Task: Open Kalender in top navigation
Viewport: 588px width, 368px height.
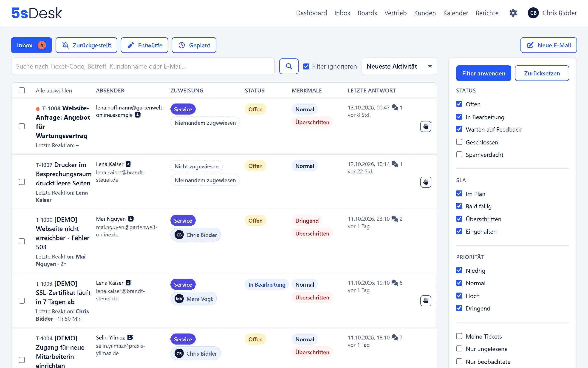Action: point(455,13)
